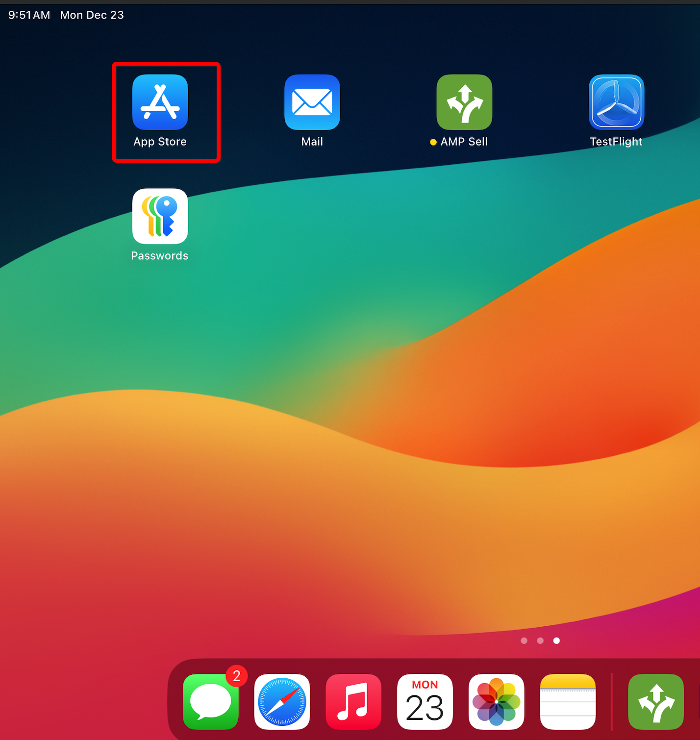Open the Notes app in the dock
Image resolution: width=700 pixels, height=740 pixels.
point(568,702)
